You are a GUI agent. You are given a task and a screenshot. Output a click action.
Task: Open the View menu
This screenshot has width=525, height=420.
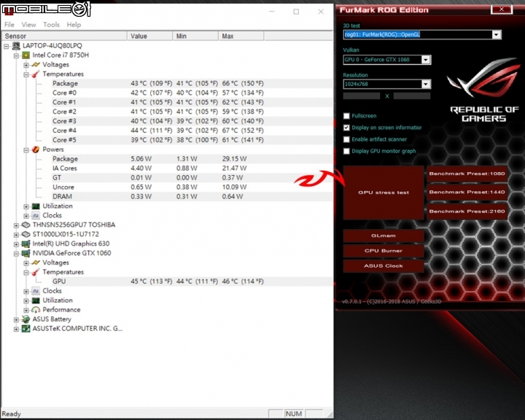pos(28,25)
